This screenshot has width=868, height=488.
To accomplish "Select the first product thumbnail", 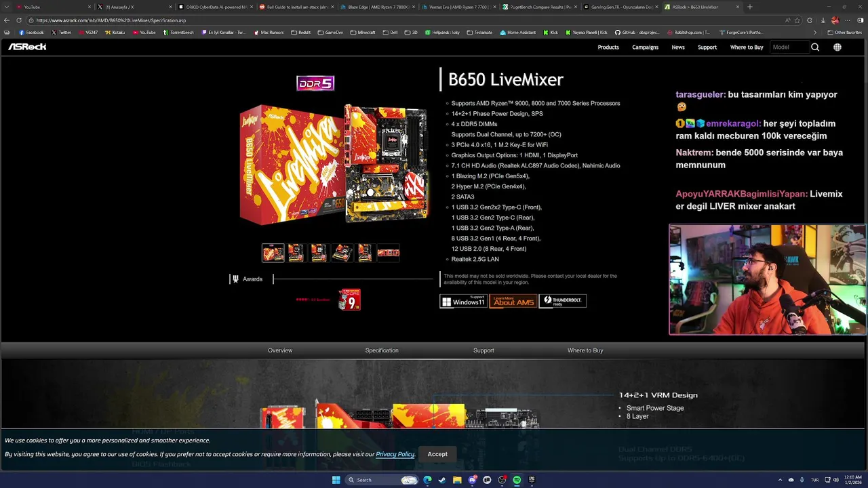I will coord(273,253).
